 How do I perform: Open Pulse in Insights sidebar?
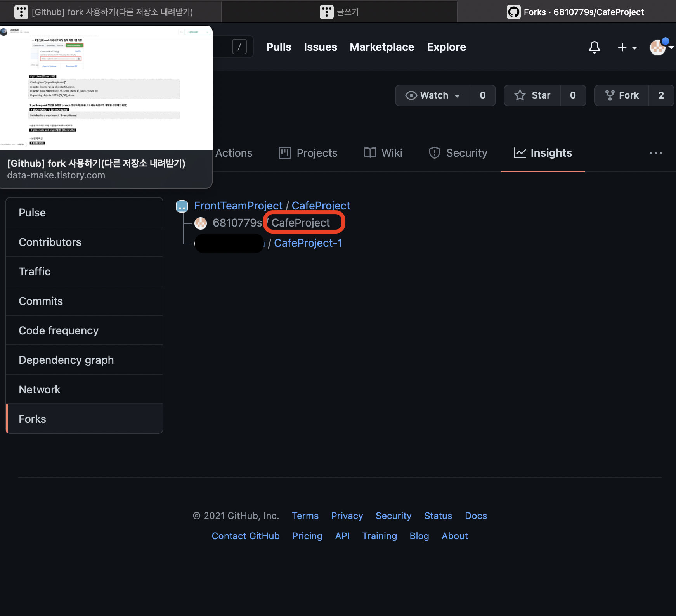pyautogui.click(x=85, y=213)
